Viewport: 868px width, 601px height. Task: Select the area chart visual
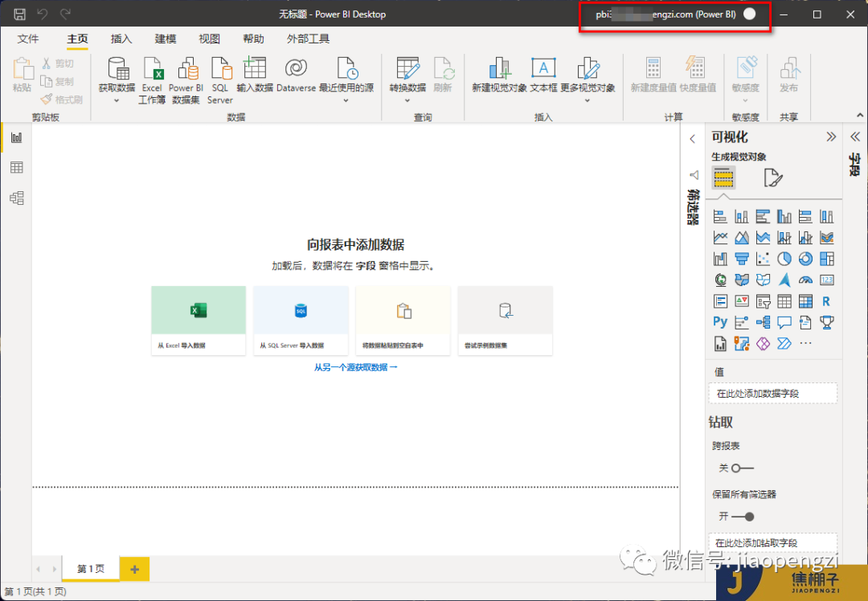[x=742, y=238]
